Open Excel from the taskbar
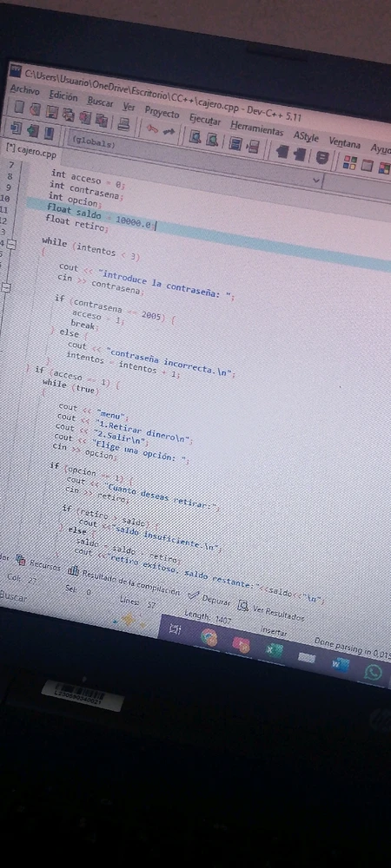The image size is (391, 868). (x=274, y=650)
